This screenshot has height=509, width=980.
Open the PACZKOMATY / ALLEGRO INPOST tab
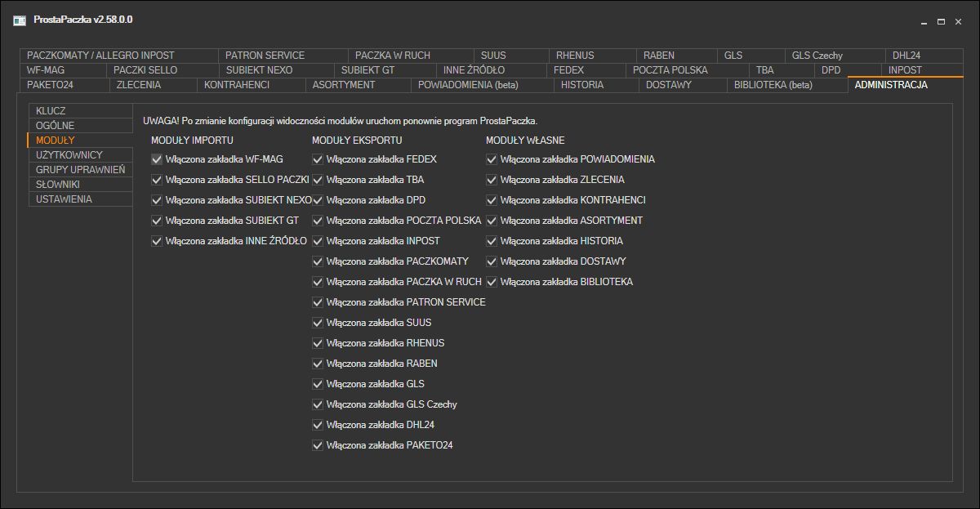click(x=119, y=56)
